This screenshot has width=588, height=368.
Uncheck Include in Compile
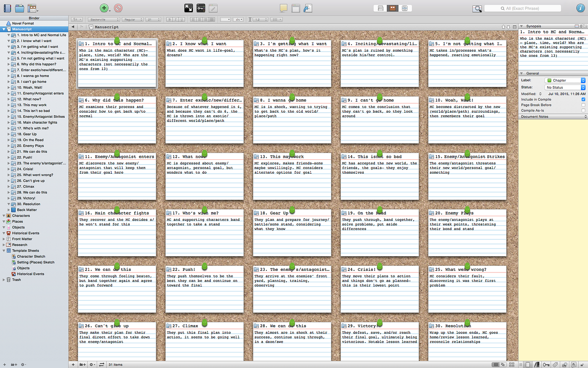coord(583,99)
